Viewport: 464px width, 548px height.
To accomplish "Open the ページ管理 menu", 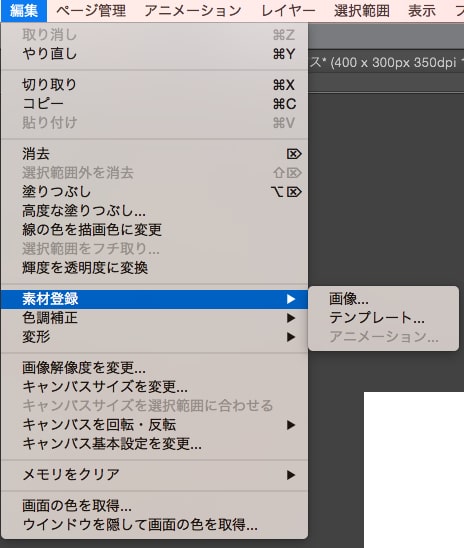I will click(91, 10).
